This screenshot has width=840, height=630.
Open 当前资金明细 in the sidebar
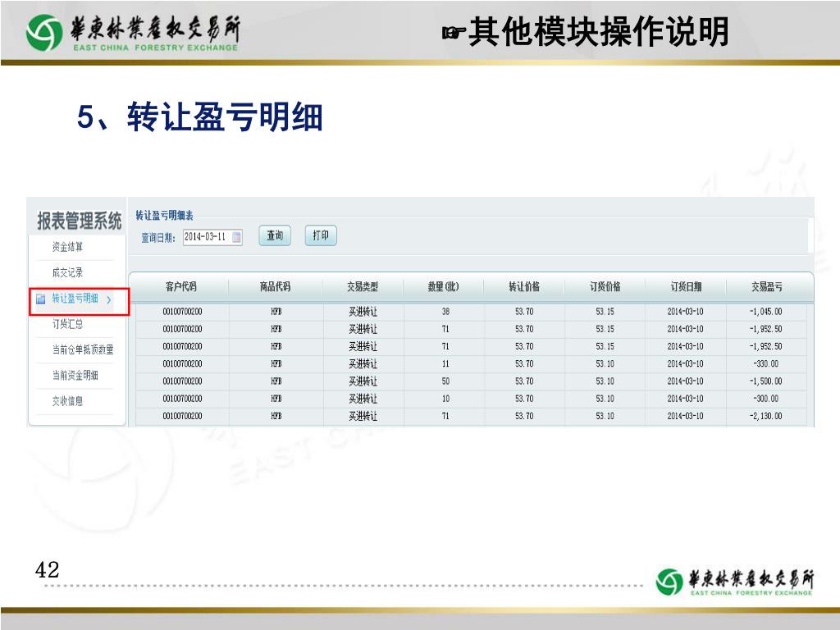[75, 375]
